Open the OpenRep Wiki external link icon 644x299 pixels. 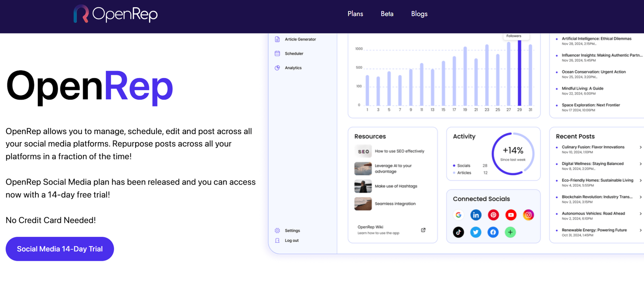423,230
